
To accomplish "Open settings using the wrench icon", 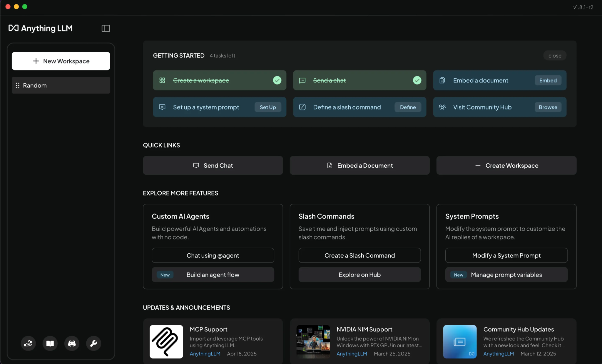I will pos(93,343).
